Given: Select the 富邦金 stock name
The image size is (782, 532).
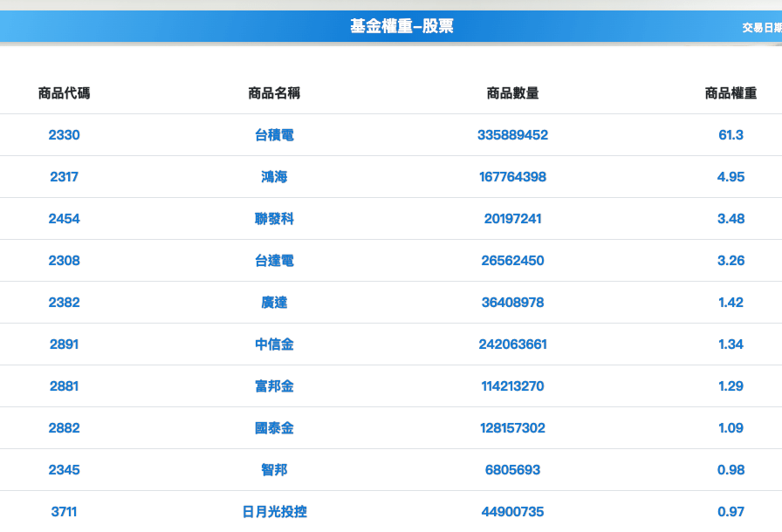Looking at the screenshot, I should click(x=274, y=386).
